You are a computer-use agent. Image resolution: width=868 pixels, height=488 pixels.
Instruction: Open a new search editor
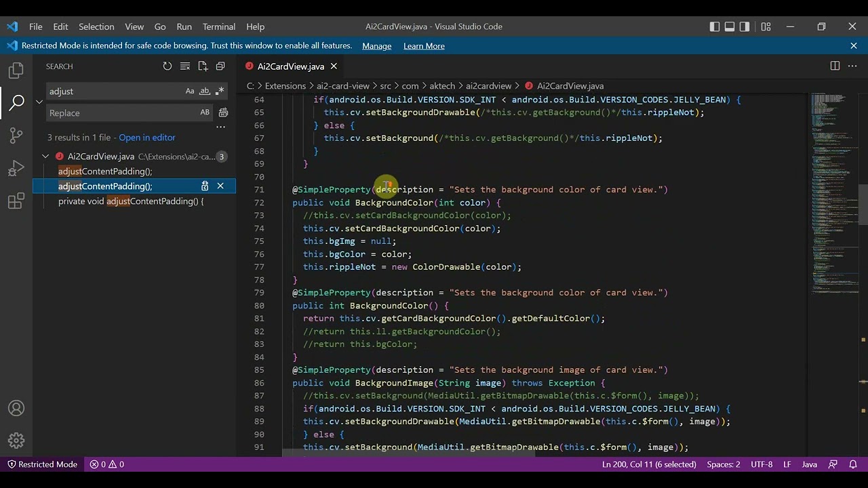203,66
